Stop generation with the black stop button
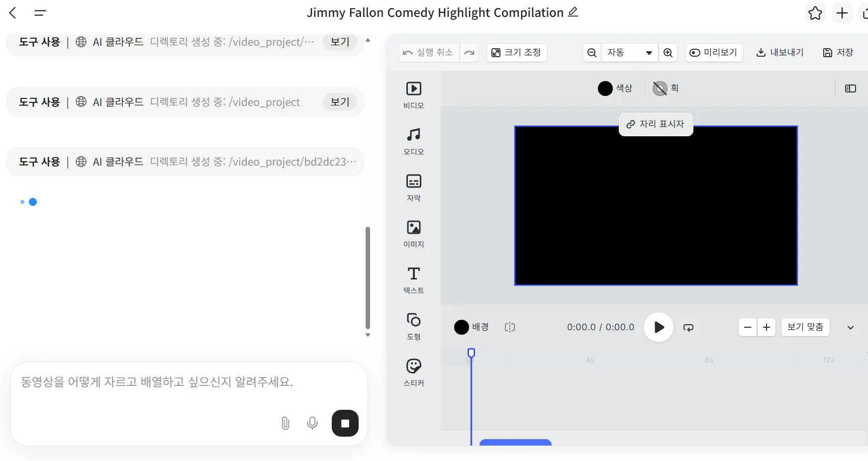 (x=345, y=423)
